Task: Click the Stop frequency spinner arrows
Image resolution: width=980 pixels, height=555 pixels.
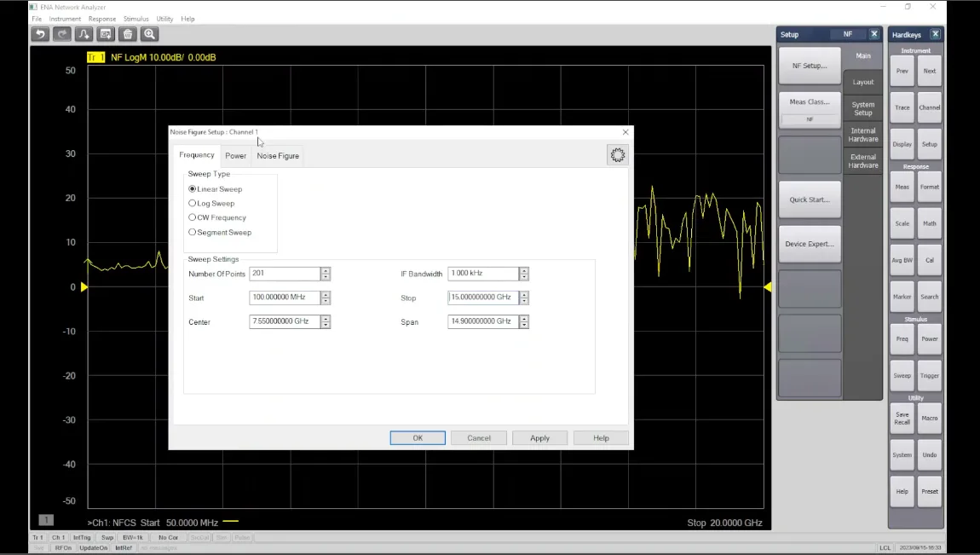Action: [x=524, y=298]
